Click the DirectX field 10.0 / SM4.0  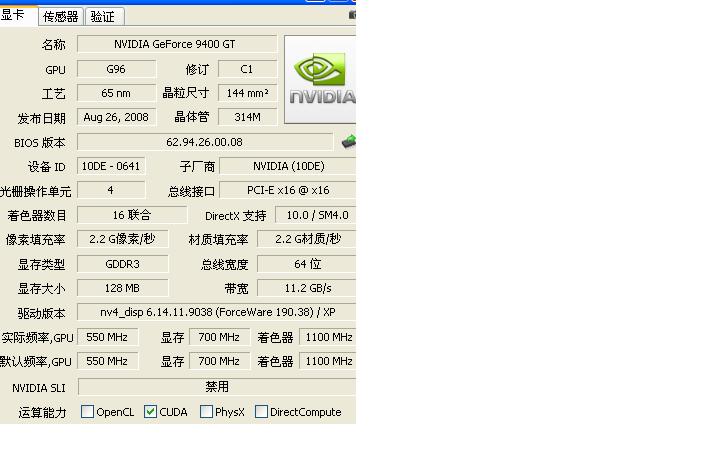315,215
